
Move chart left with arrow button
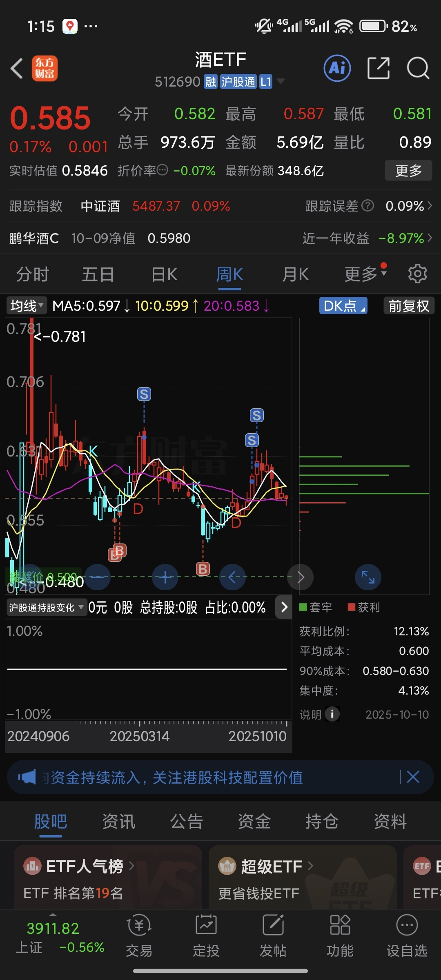tap(232, 577)
